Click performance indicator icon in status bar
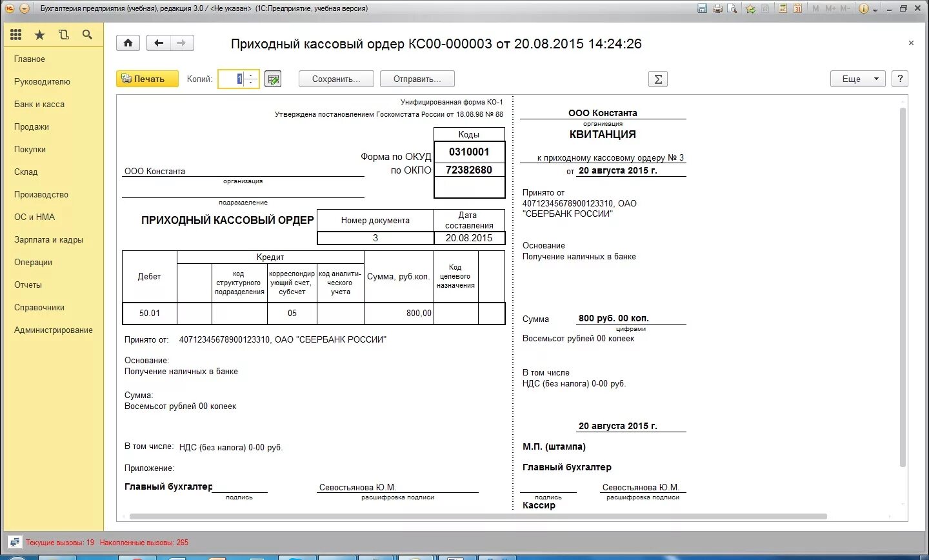This screenshot has height=560, width=929. point(14,543)
